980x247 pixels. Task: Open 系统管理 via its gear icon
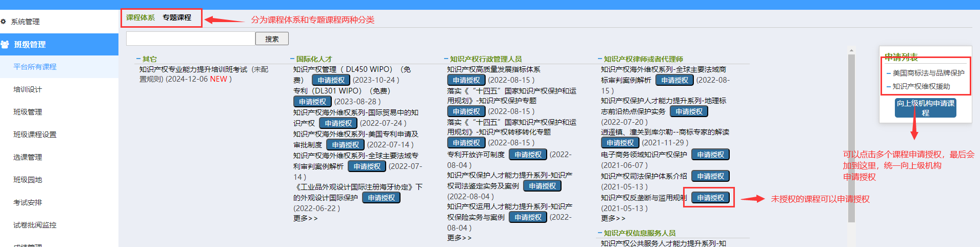coord(4,22)
